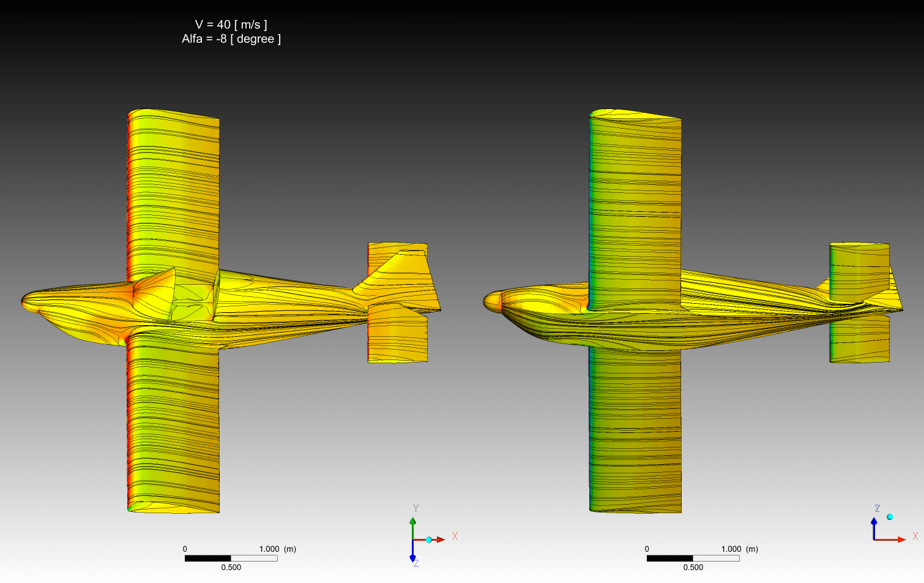Pick the upper horizontal stabilizer in right view
This screenshot has height=583, width=924.
pos(859,269)
